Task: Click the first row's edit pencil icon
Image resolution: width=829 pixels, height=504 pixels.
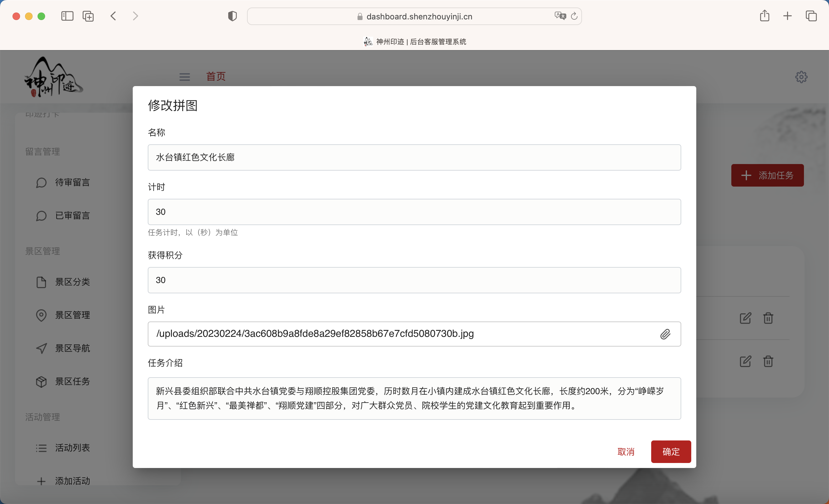Action: click(x=745, y=318)
